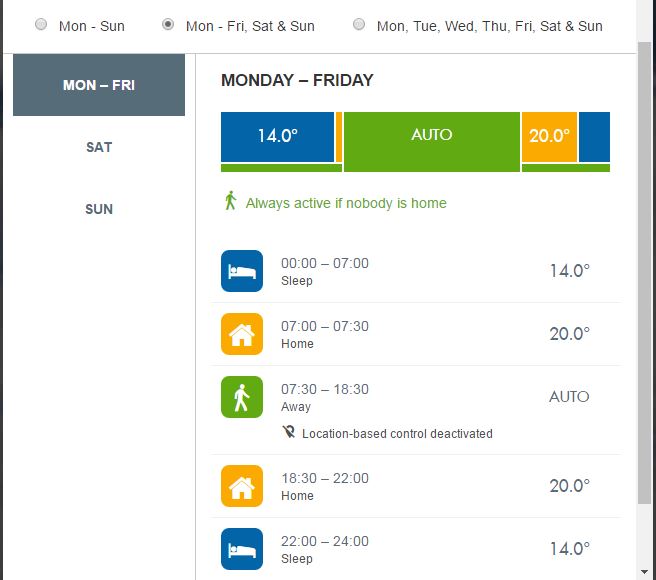
Task: Select the Mon - Fri, Sat & Sun option
Action: click(x=168, y=25)
